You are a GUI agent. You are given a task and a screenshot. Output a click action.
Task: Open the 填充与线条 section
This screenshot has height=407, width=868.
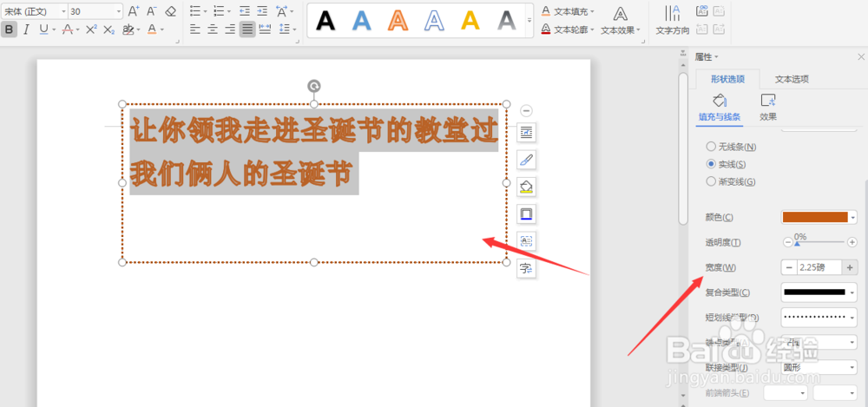719,108
